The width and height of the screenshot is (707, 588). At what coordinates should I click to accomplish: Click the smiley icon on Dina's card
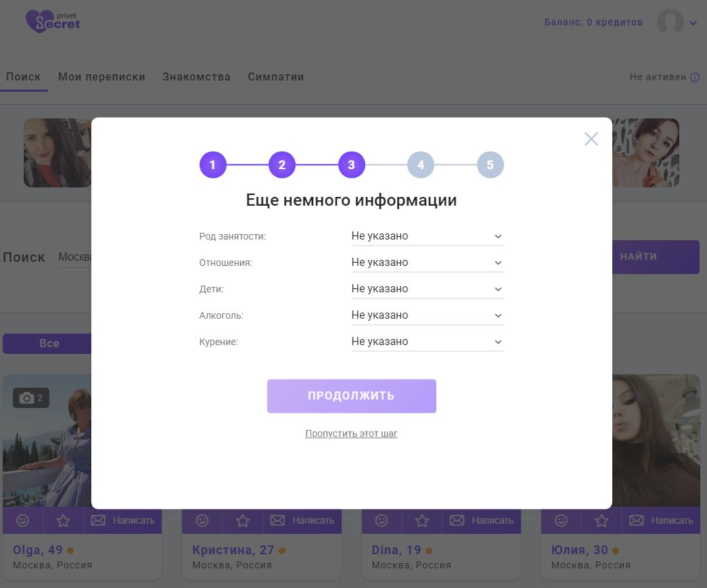[x=382, y=521]
